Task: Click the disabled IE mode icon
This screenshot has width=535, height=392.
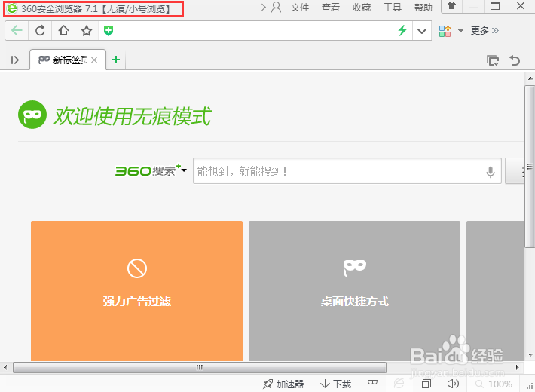Action: 399,384
